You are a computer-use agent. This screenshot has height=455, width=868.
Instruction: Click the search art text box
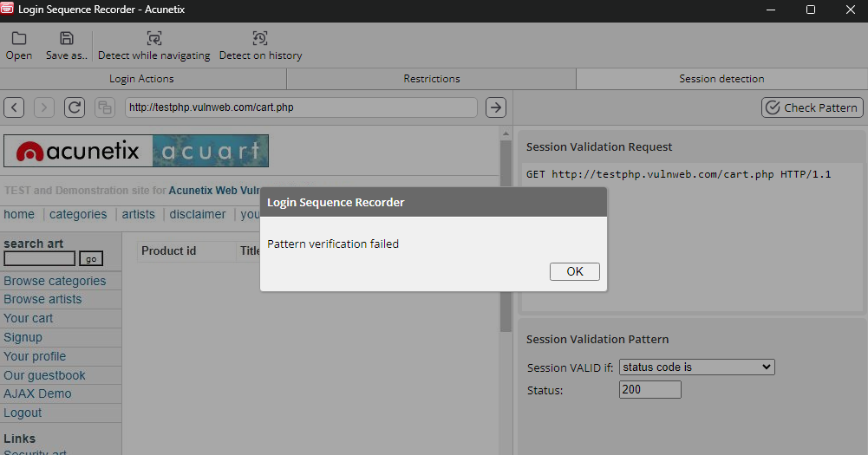(x=39, y=258)
